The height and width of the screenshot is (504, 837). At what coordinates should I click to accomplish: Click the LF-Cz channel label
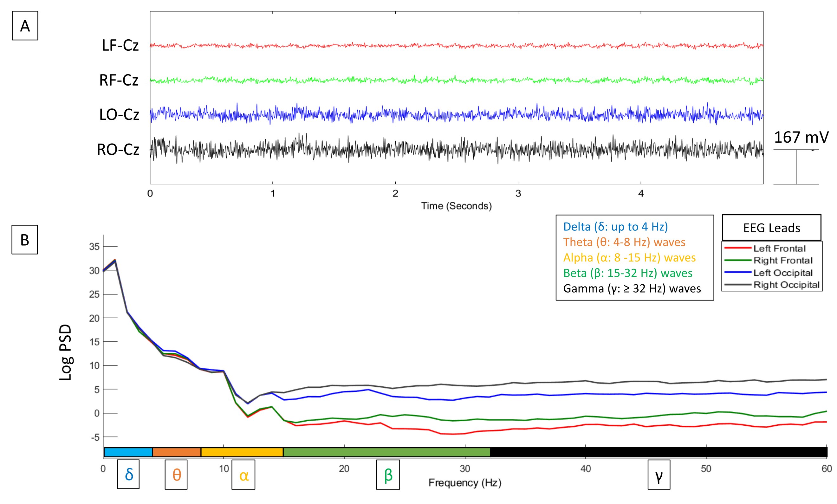(x=120, y=46)
